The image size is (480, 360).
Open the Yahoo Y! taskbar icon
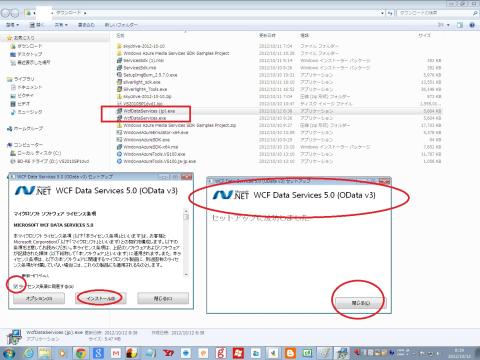pyautogui.click(x=169, y=353)
